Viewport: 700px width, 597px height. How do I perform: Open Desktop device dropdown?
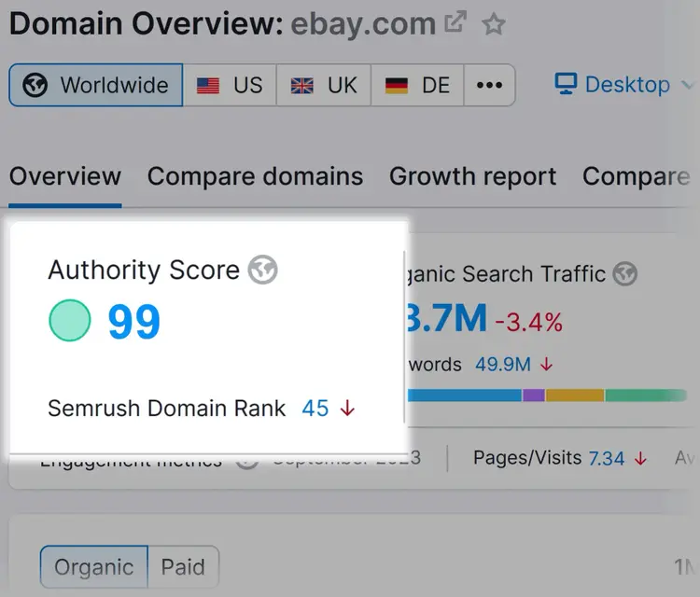(623, 84)
